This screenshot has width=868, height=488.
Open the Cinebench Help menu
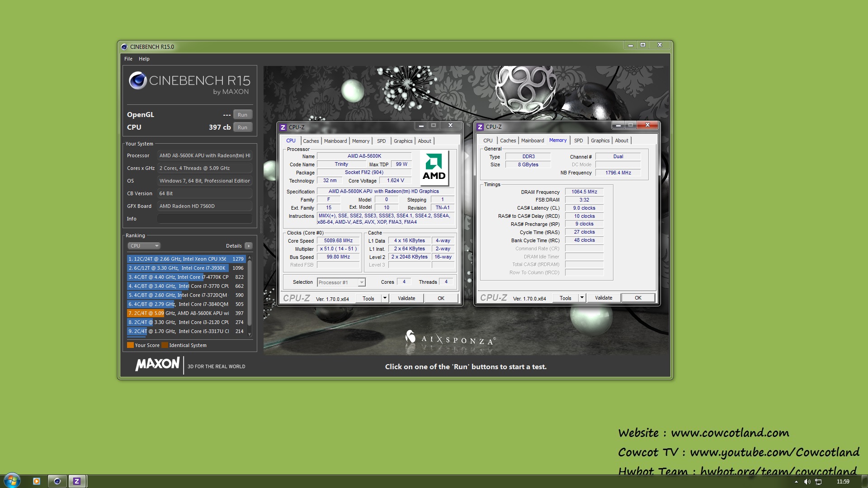tap(144, 59)
